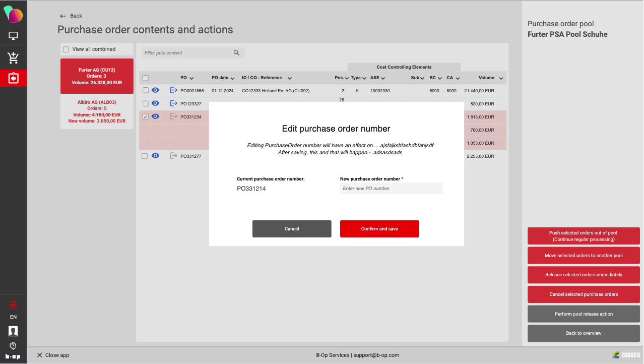Click the monitor icon in the left sidebar
Image resolution: width=644 pixels, height=364 pixels.
13,36
